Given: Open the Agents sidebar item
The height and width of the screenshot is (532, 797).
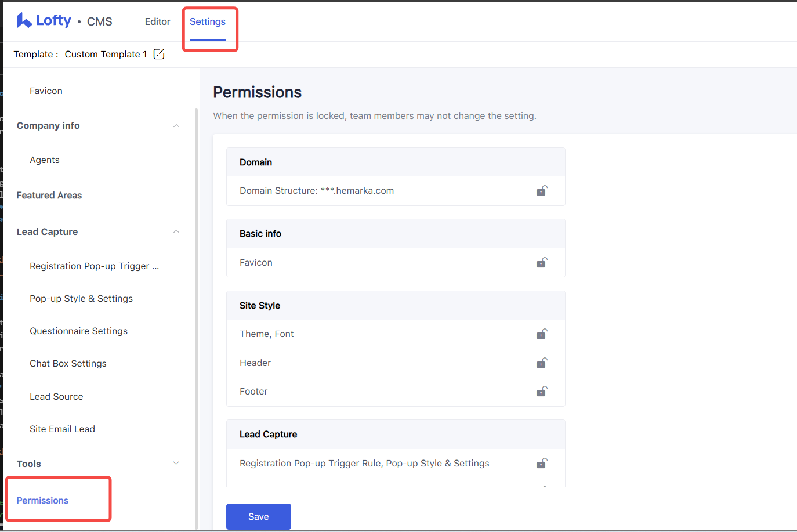Looking at the screenshot, I should [45, 160].
